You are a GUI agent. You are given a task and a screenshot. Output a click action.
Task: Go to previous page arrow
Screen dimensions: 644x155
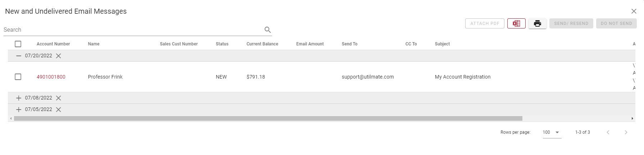click(x=608, y=132)
